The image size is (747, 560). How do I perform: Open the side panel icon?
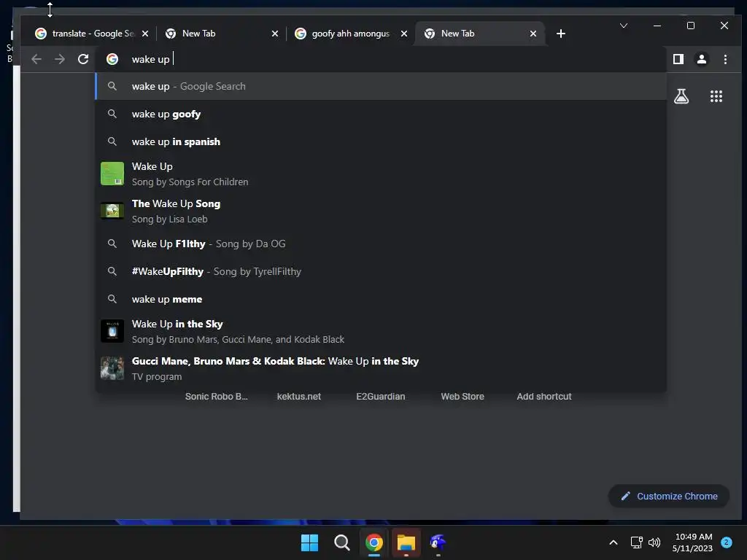pos(678,59)
